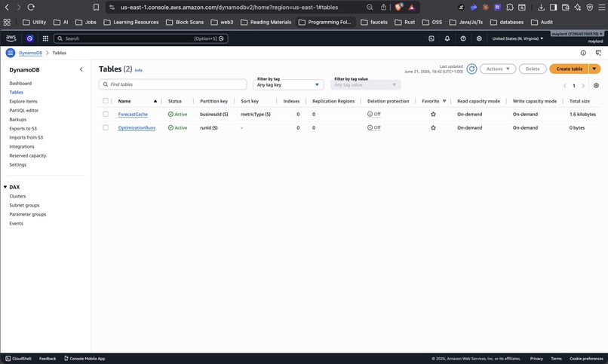608x364 pixels.
Task: Open Console Mobile App footer link
Action: (x=84, y=359)
